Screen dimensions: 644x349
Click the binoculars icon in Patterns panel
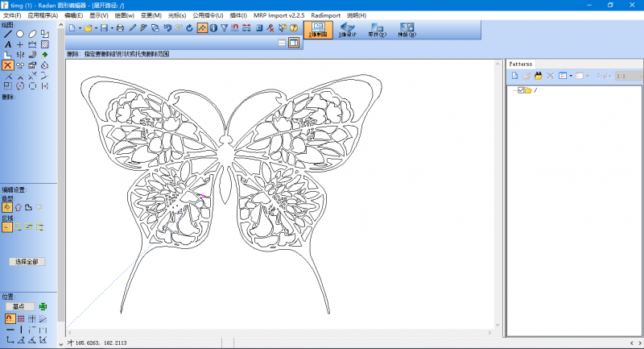539,76
